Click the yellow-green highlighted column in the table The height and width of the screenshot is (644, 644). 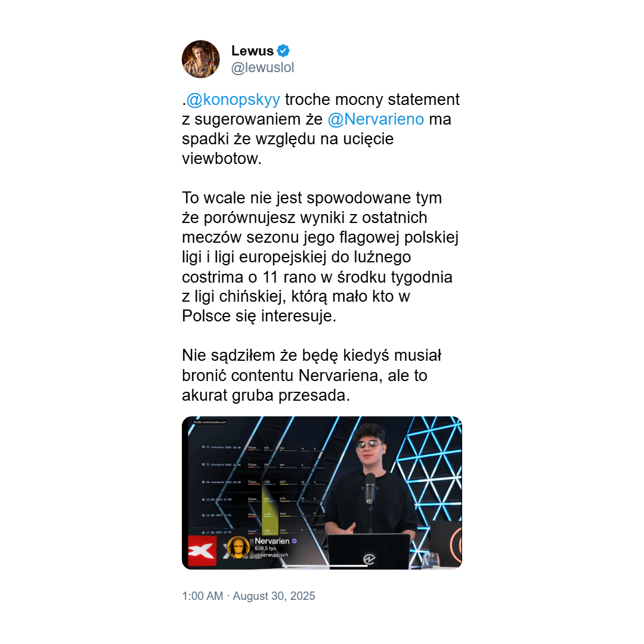(x=270, y=509)
